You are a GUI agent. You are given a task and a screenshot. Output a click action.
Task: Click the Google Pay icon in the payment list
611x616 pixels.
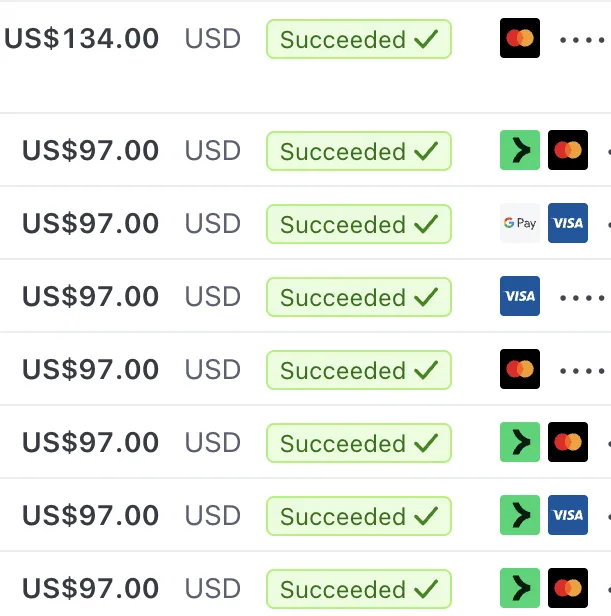click(x=519, y=223)
